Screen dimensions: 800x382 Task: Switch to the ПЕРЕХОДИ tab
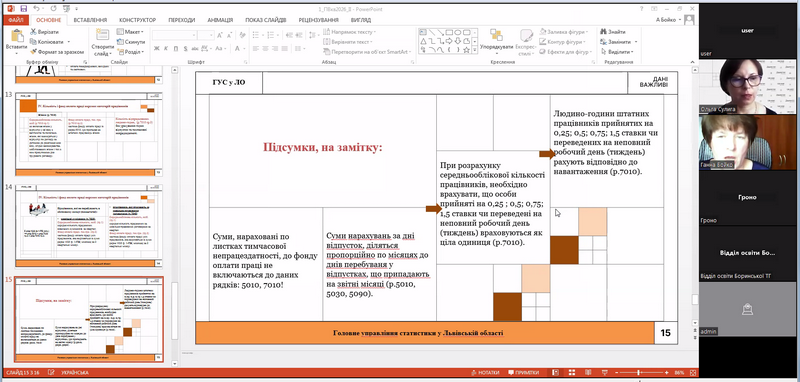[182, 20]
